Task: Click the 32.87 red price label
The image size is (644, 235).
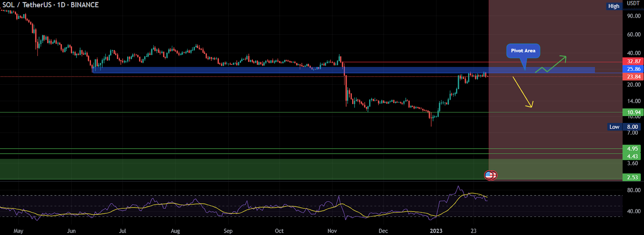Action: tap(634, 61)
